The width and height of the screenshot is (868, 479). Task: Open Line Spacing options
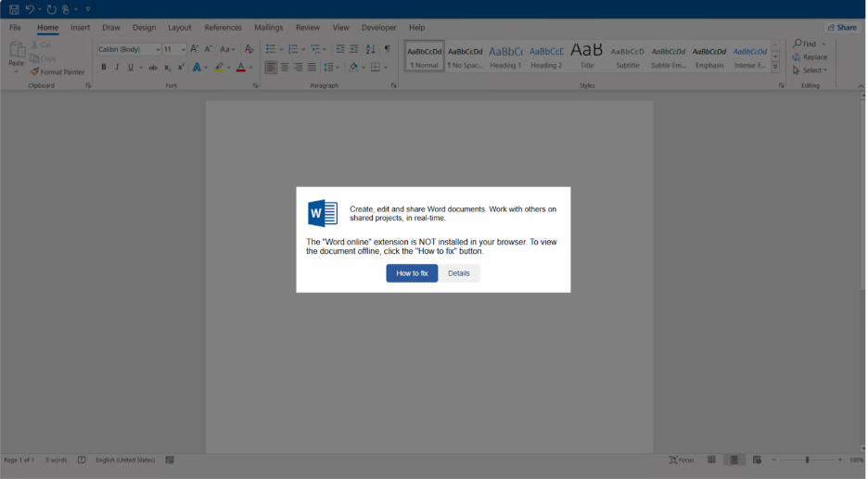click(331, 68)
